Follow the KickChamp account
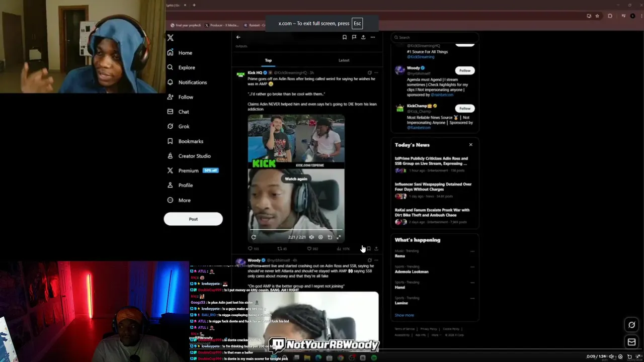 (x=465, y=108)
